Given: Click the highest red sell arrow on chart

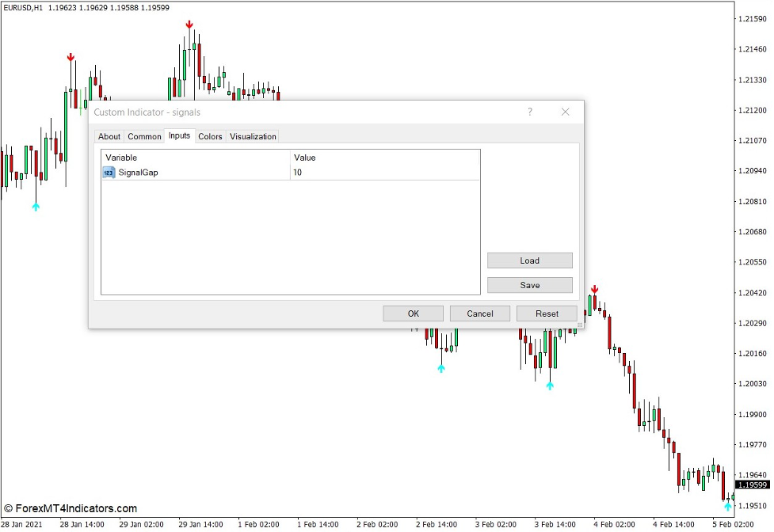Looking at the screenshot, I should coord(189,25).
